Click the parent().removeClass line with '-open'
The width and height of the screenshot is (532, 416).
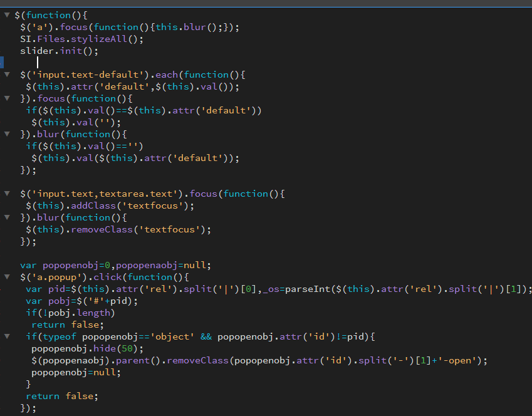[x=259, y=360]
